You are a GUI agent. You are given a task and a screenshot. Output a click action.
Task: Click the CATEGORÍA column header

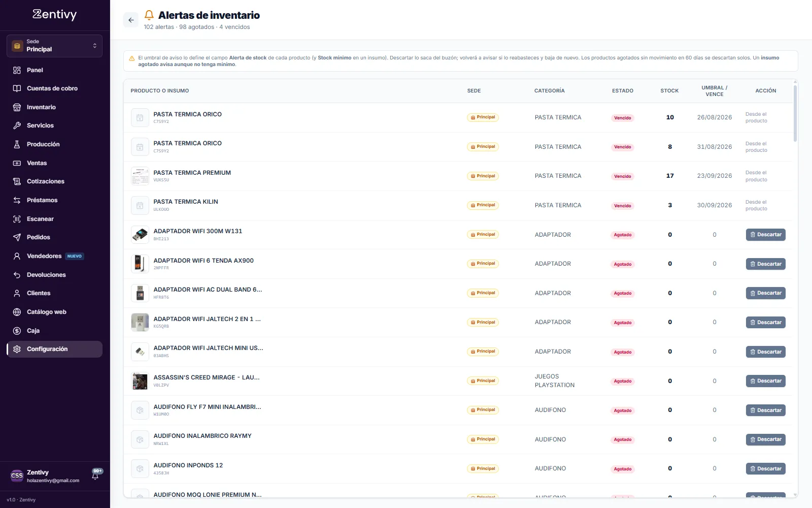[x=550, y=91]
